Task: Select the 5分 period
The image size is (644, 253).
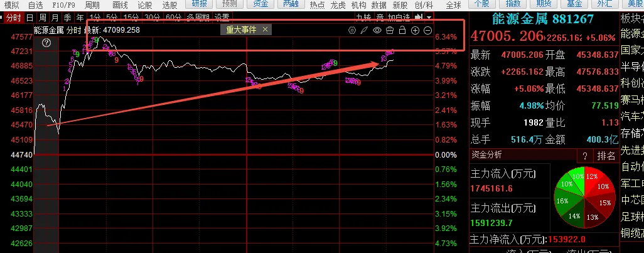Action: click(111, 18)
